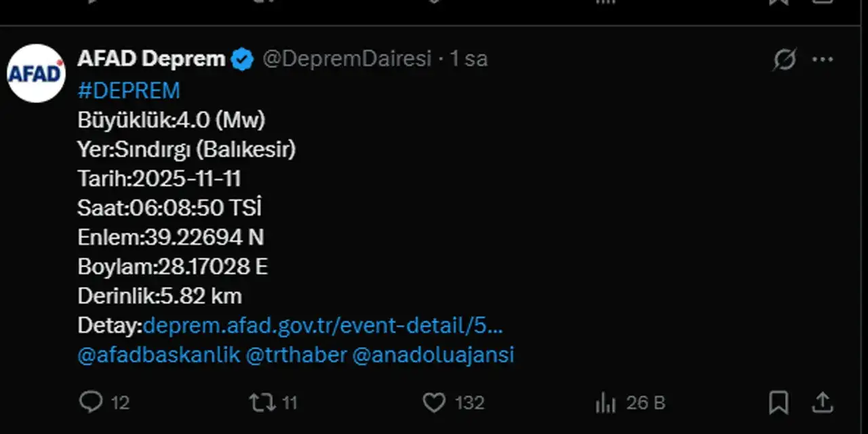Like the earthquake tweet

point(433,402)
